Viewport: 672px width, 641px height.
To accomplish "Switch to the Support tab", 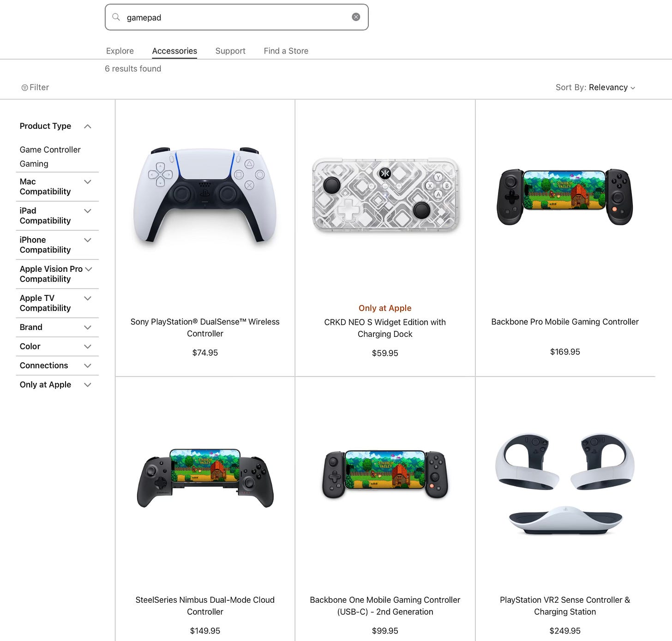I will pos(230,51).
